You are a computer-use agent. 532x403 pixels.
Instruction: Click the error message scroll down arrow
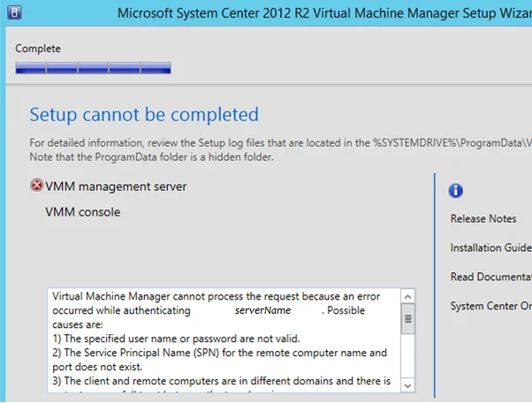coord(407,385)
